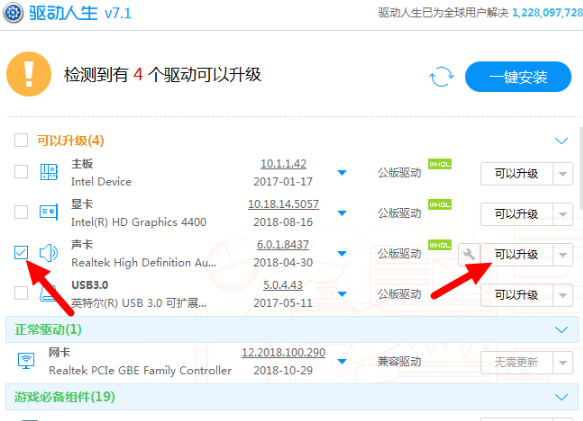Check the USB3.0 driver checkbox
Screen dimensions: 583x421
tap(21, 293)
